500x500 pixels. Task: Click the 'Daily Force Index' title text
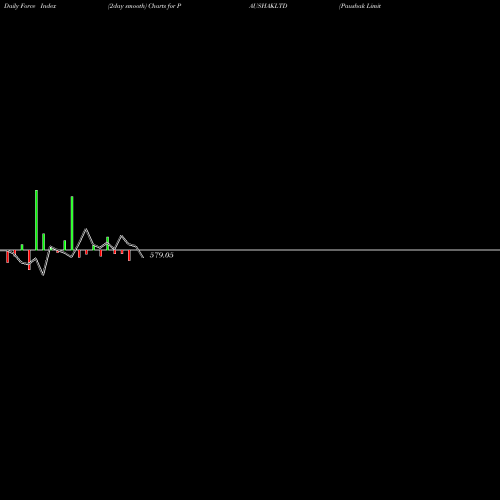tap(30, 6)
